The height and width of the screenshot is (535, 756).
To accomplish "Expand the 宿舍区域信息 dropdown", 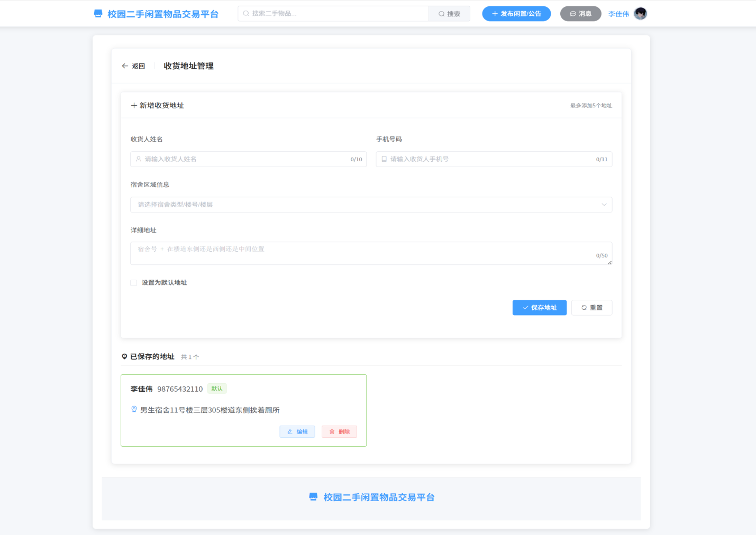I will pyautogui.click(x=371, y=205).
